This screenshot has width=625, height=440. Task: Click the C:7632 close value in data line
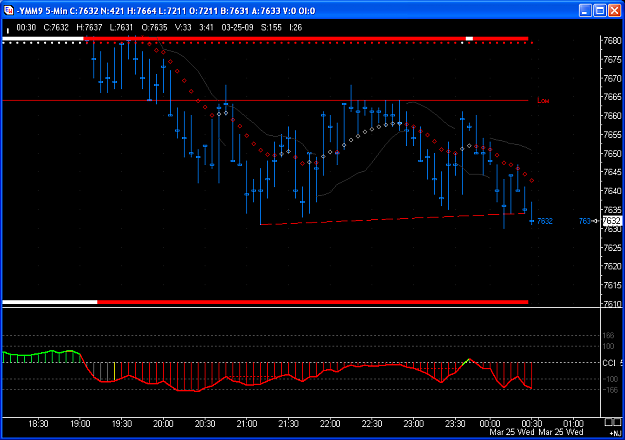coord(56,28)
